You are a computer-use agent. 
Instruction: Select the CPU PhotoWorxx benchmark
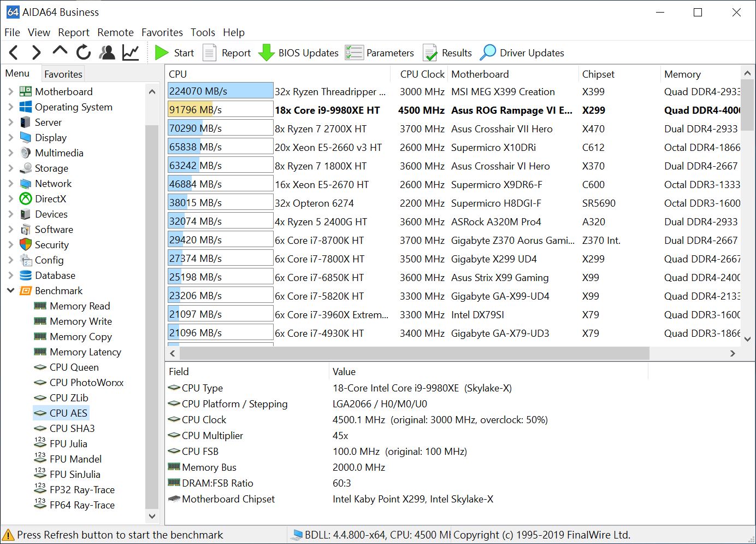(x=86, y=382)
